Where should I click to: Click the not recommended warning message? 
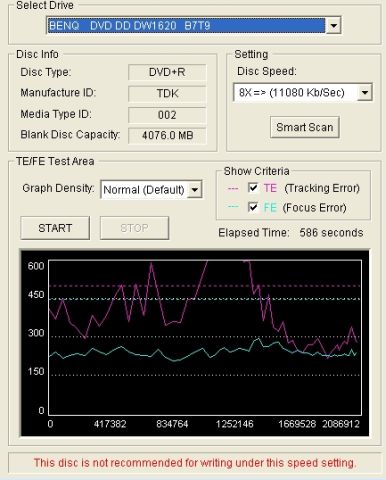click(x=195, y=463)
